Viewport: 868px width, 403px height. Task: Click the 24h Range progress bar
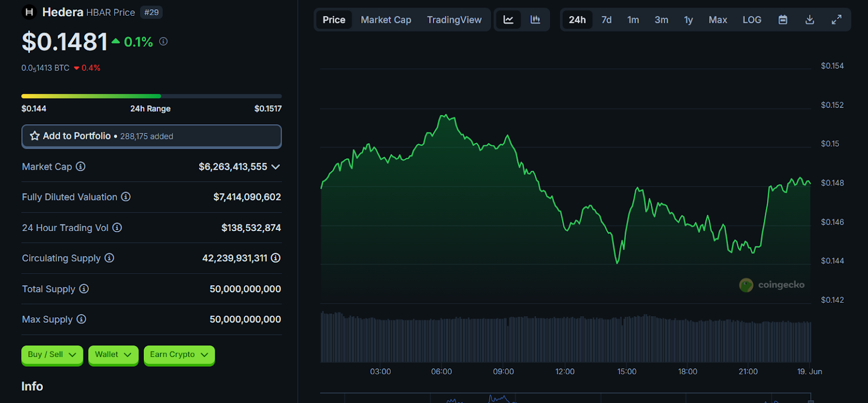[151, 96]
